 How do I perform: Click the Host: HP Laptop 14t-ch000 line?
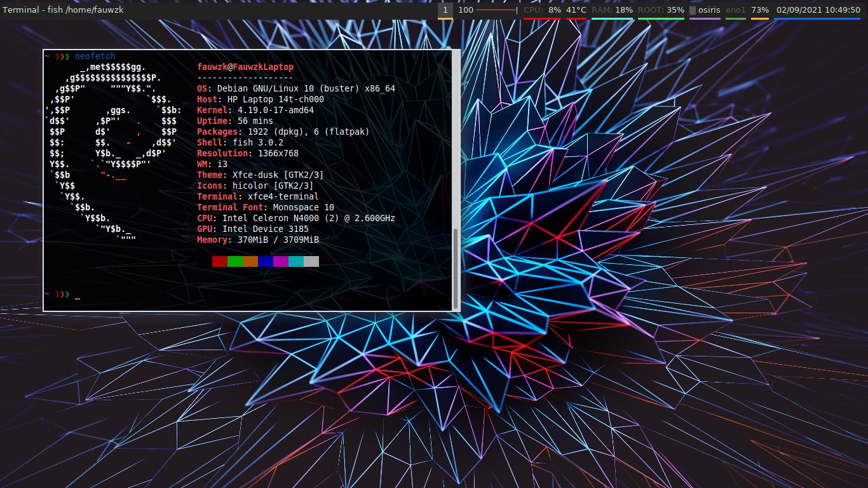(261, 99)
